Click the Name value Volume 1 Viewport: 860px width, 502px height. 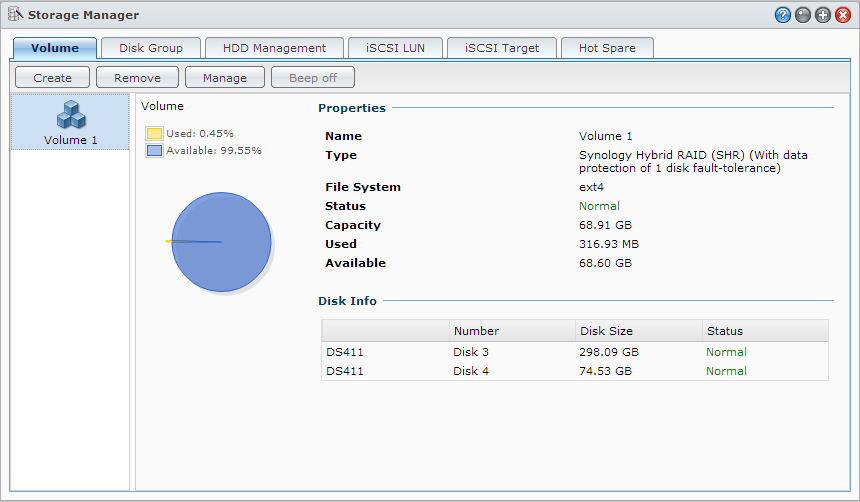pos(606,136)
